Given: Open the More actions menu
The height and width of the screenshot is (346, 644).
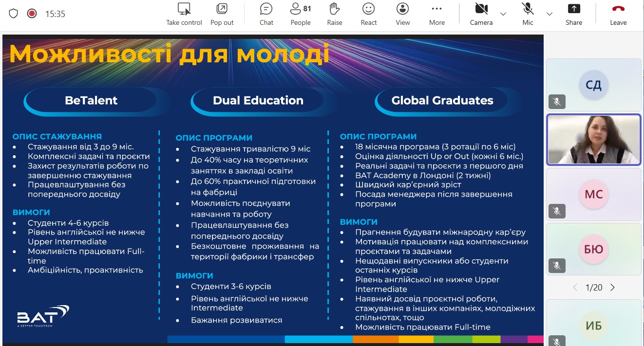Looking at the screenshot, I should [437, 14].
